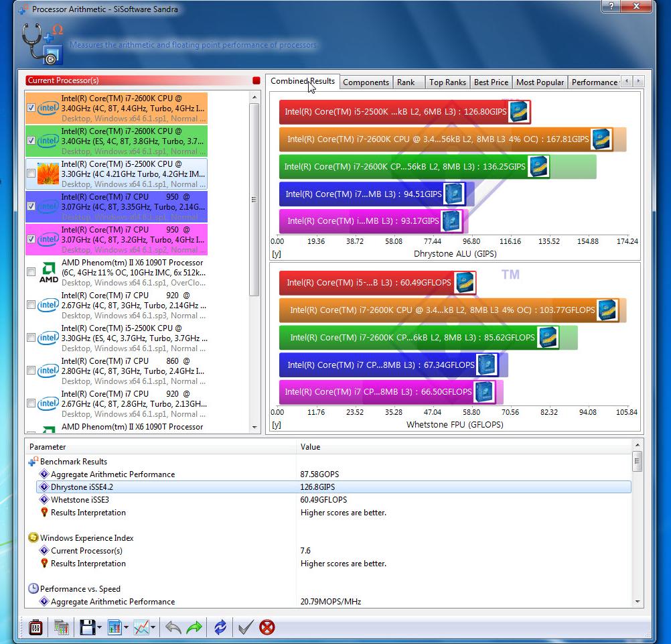
Task: Click the parameter panel scrollbar thumb
Action: point(638,461)
